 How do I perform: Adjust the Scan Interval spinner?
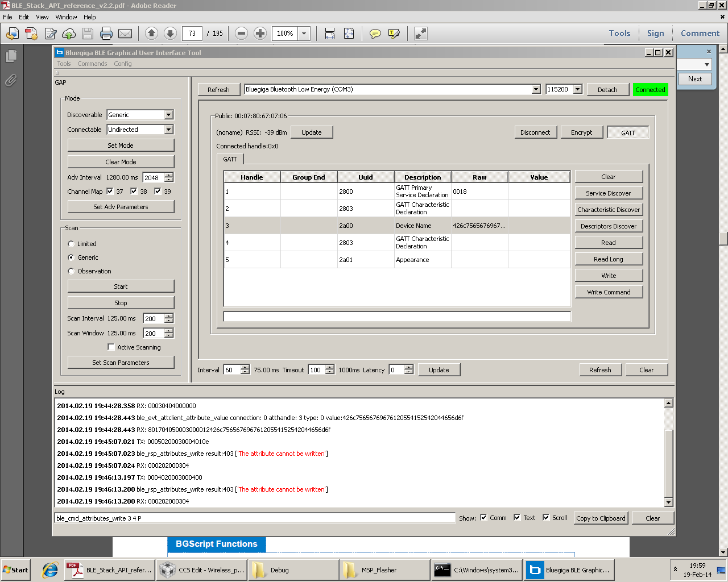click(169, 318)
